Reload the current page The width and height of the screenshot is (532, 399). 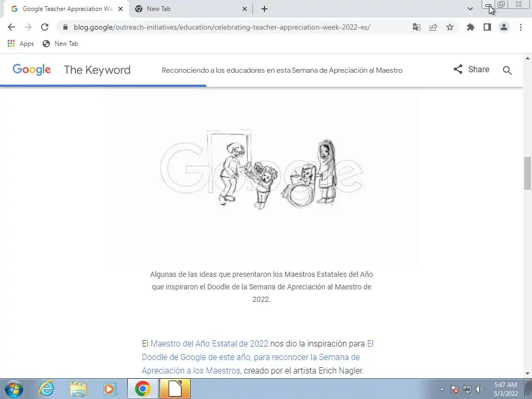45,27
